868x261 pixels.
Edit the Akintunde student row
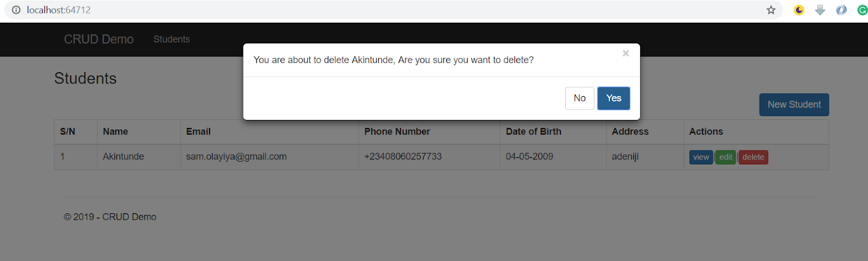[x=725, y=157]
